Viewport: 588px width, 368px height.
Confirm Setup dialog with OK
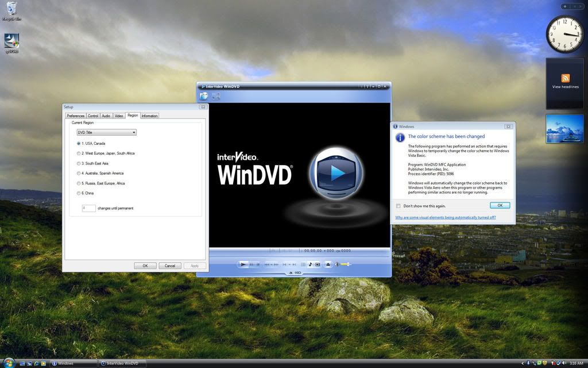[145, 266]
